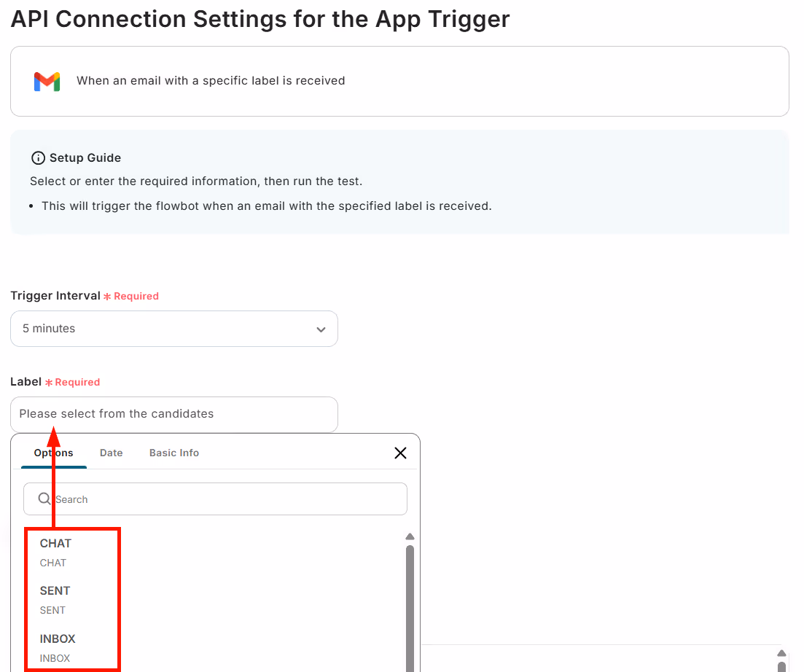Click the 'When an email with a specific label is received' text
The height and width of the screenshot is (672, 804).
point(211,80)
